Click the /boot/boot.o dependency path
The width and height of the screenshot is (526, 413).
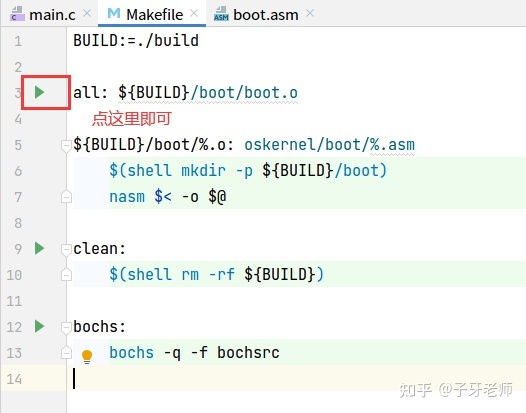coord(244,93)
